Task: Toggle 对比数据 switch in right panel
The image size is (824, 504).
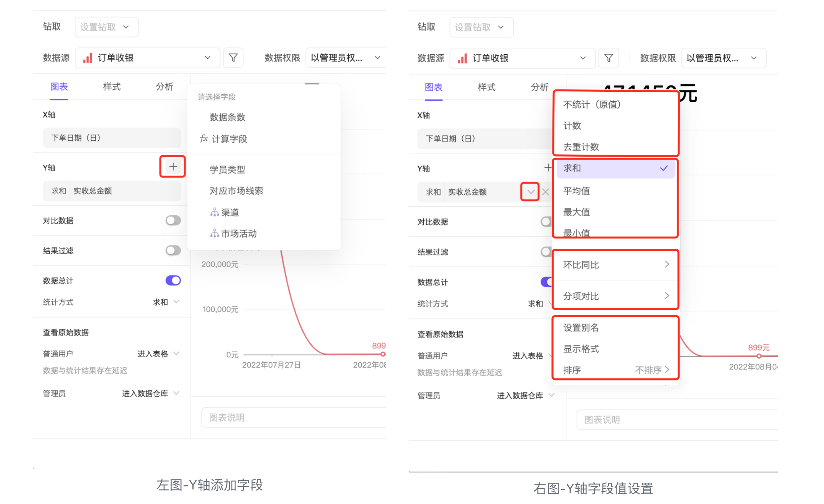Action: 546,222
